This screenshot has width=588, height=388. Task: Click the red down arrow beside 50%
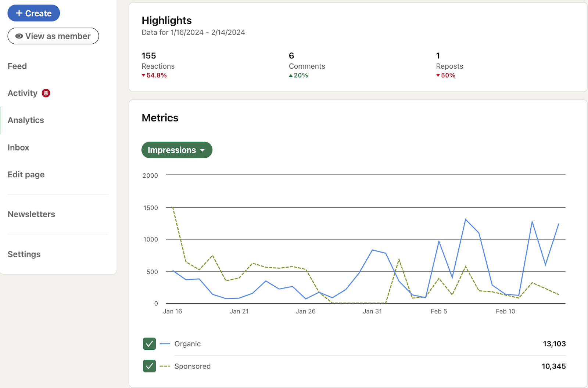tap(437, 75)
